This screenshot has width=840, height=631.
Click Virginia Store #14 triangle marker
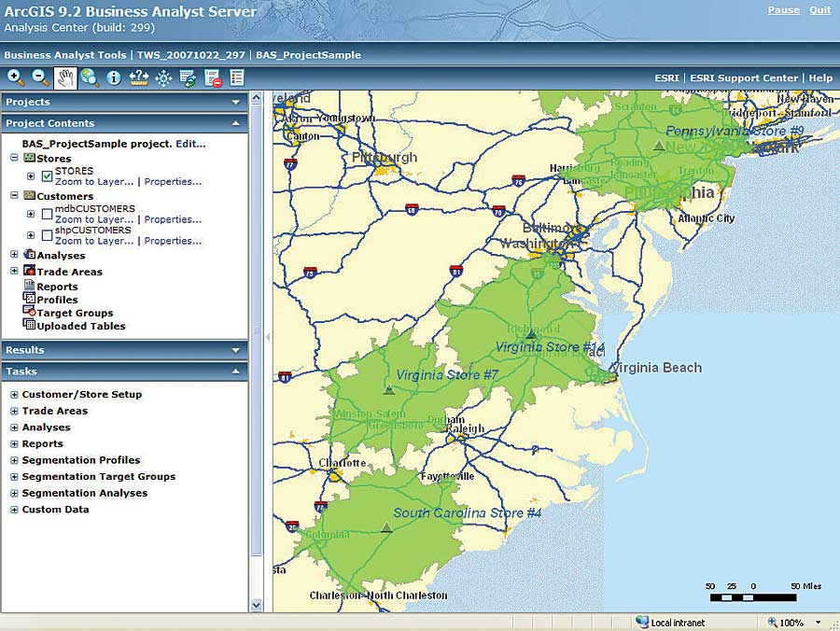tap(531, 334)
